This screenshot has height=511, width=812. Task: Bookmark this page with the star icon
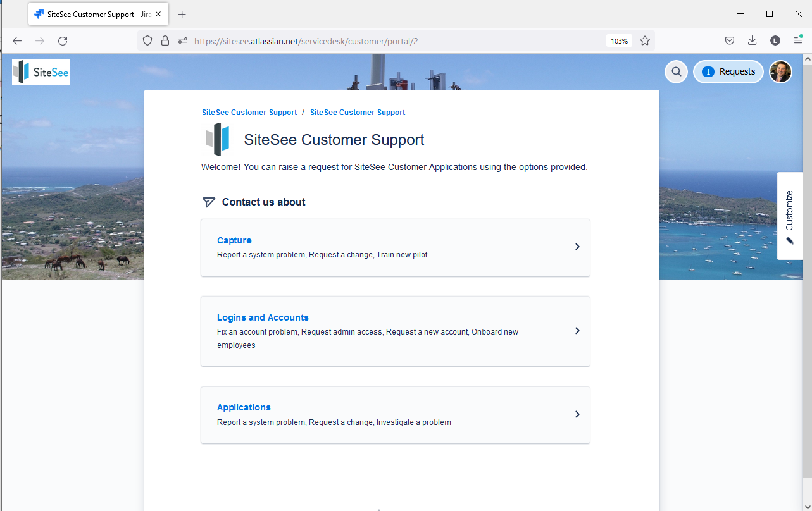(x=645, y=40)
